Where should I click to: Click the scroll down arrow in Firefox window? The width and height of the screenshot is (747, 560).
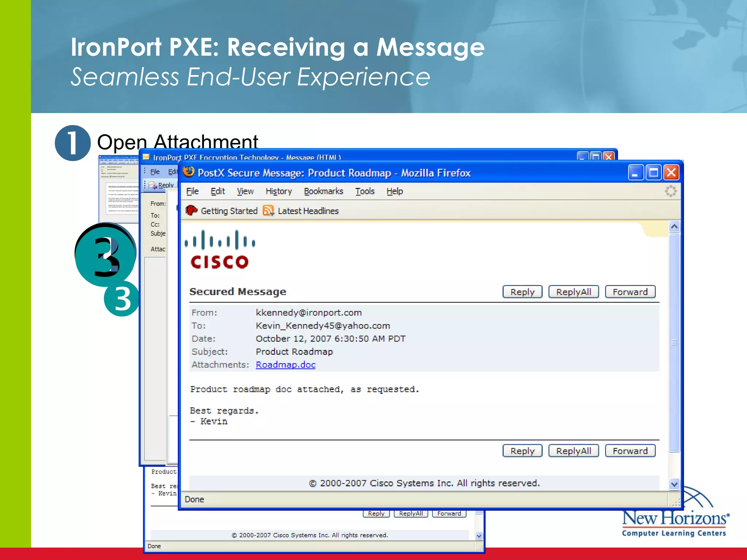[x=674, y=484]
